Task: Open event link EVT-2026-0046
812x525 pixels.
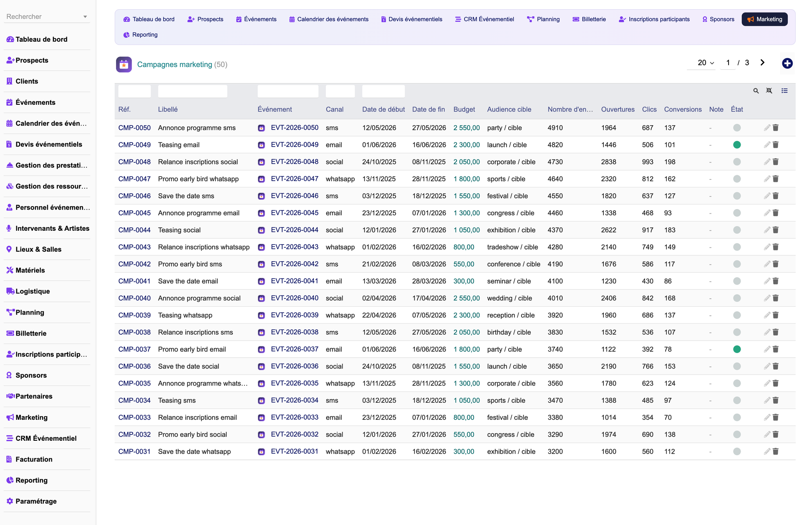Action: (x=295, y=196)
